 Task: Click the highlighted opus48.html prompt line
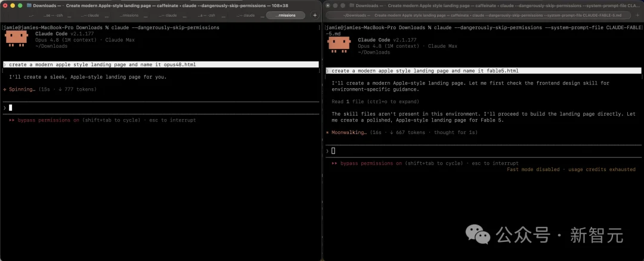click(x=160, y=64)
